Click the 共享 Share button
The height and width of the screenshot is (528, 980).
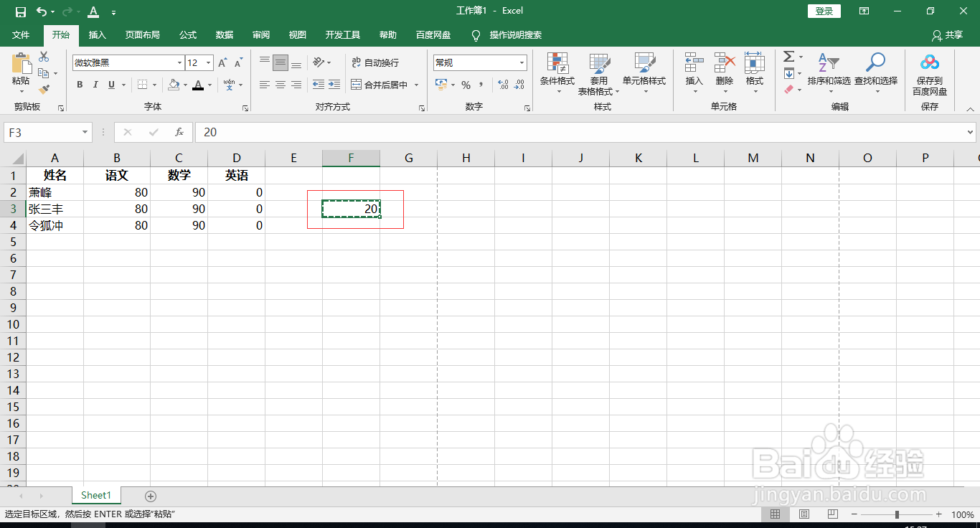947,35
